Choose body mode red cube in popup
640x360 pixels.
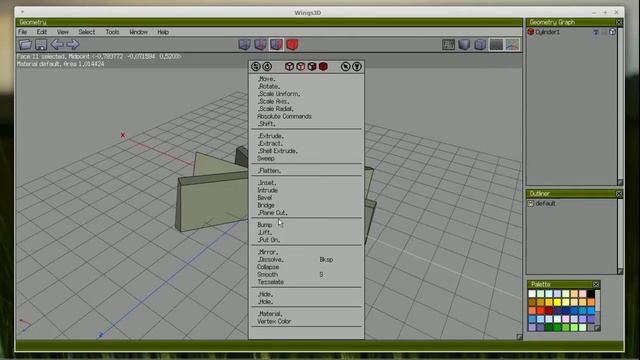click(x=323, y=67)
